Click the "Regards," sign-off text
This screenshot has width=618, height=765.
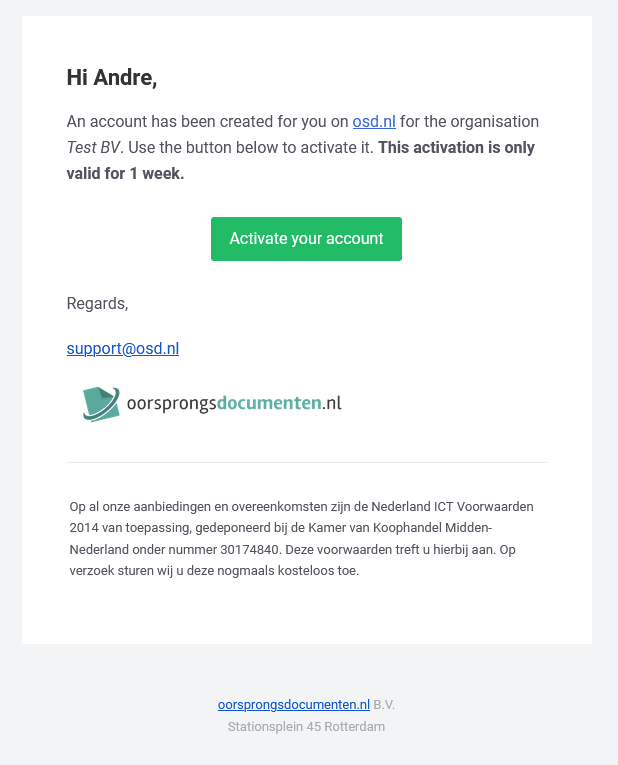click(x=98, y=303)
